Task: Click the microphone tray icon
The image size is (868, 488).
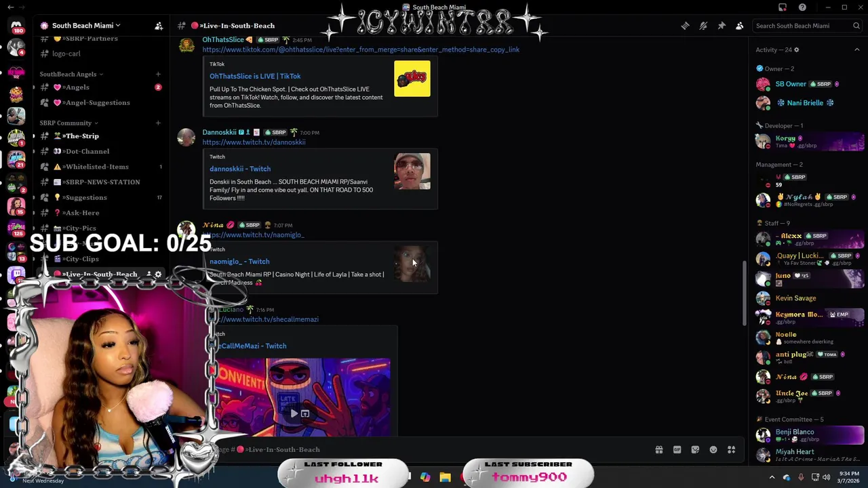Action: 801,477
